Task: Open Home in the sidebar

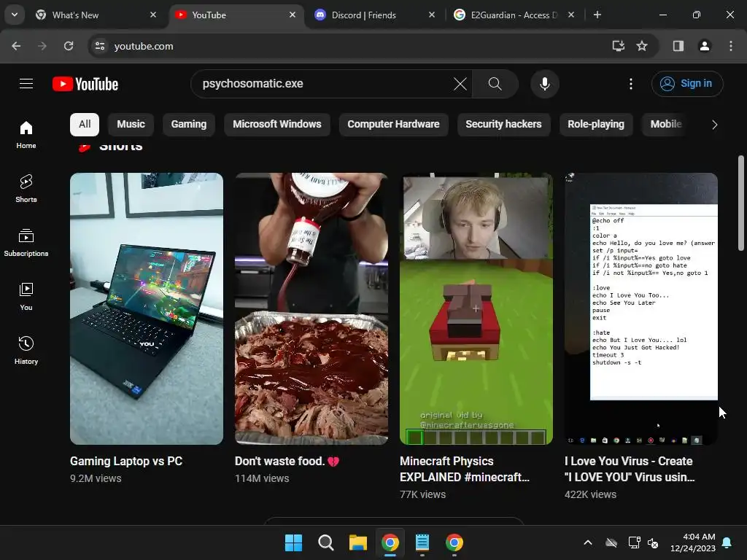Action: [x=26, y=135]
